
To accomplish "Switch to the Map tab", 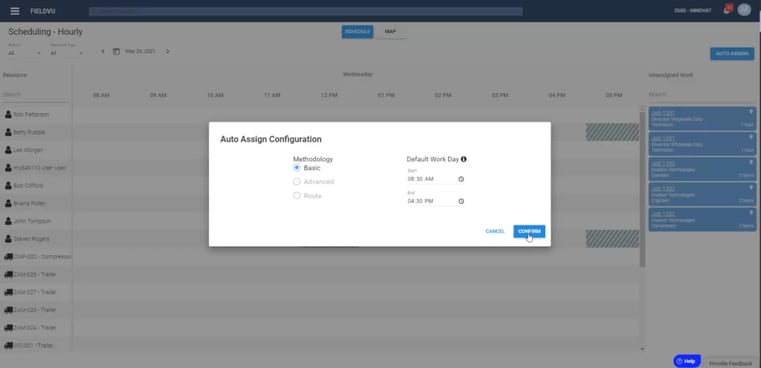I will pos(390,32).
